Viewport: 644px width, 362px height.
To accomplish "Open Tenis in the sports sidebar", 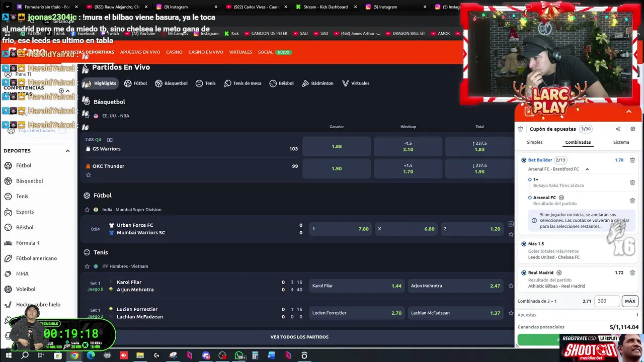I will (x=22, y=197).
